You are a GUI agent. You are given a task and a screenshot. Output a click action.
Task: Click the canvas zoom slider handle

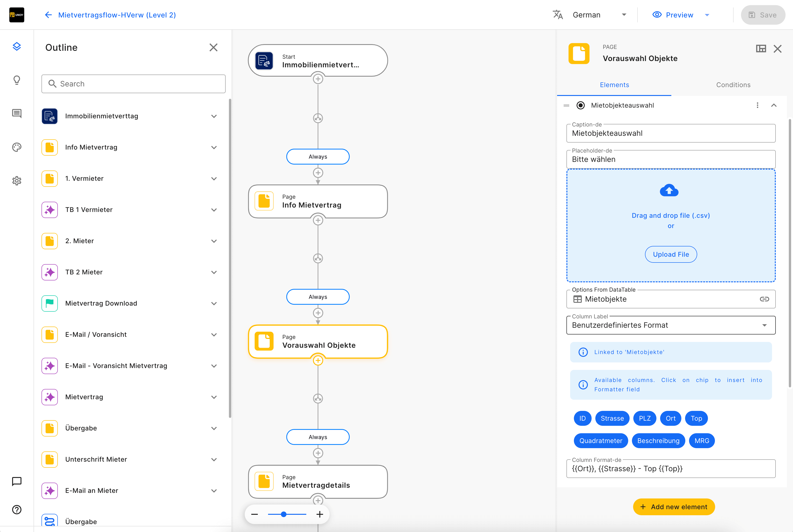[x=283, y=514]
